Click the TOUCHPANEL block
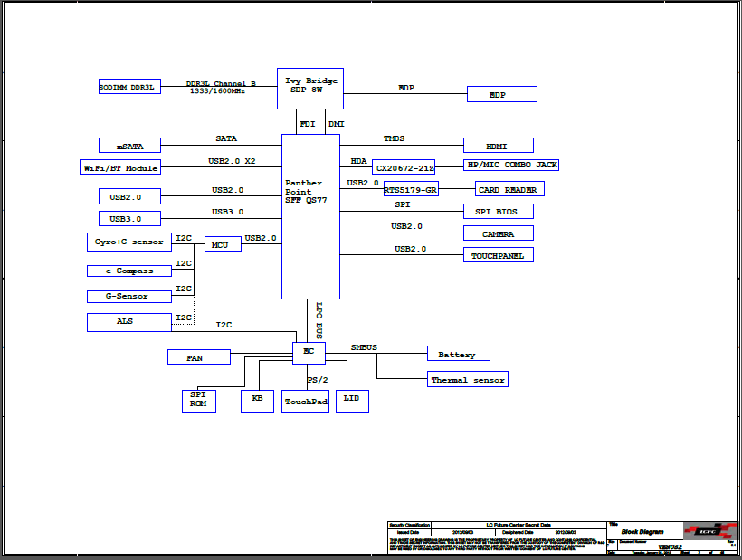 tap(499, 255)
